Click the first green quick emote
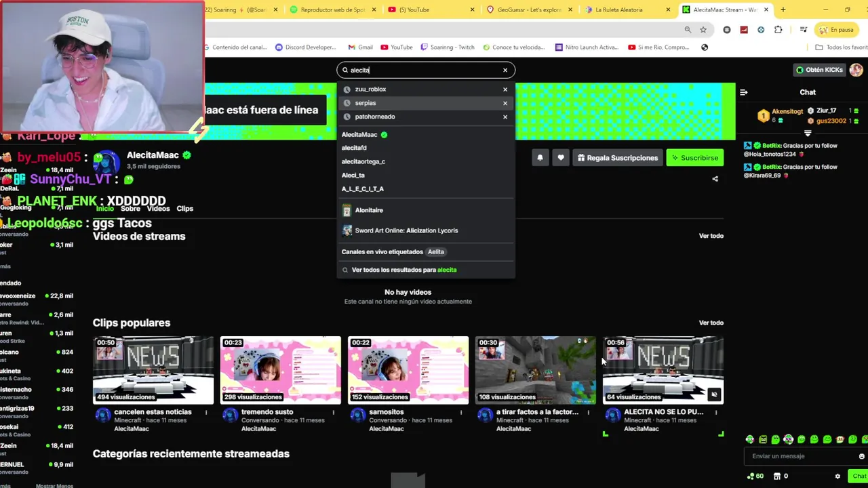 (749, 439)
